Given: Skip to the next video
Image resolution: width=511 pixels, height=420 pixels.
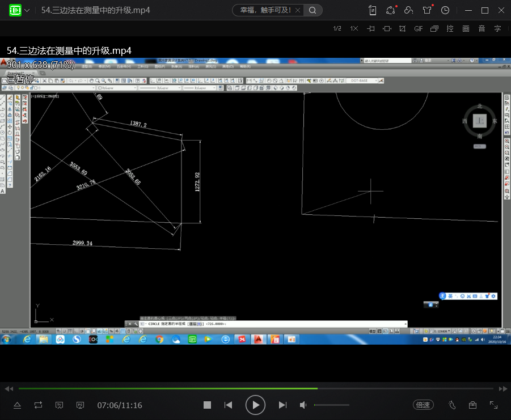Looking at the screenshot, I should click(x=282, y=405).
